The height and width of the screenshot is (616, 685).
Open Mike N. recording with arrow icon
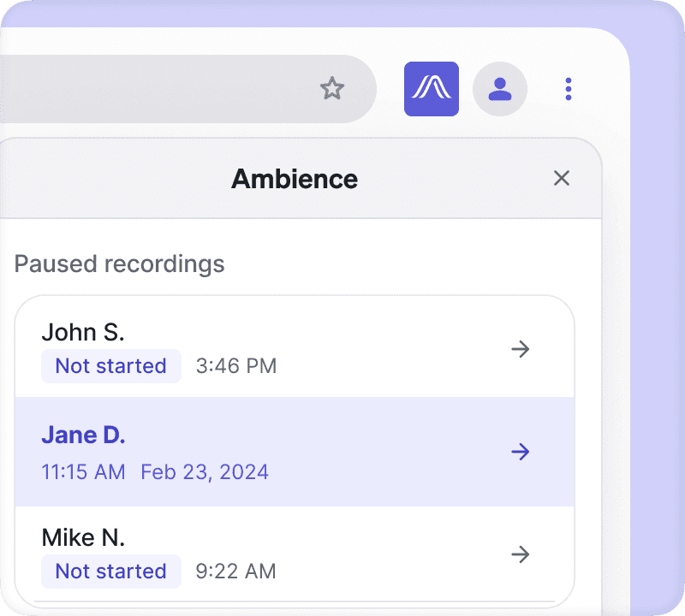tap(521, 554)
